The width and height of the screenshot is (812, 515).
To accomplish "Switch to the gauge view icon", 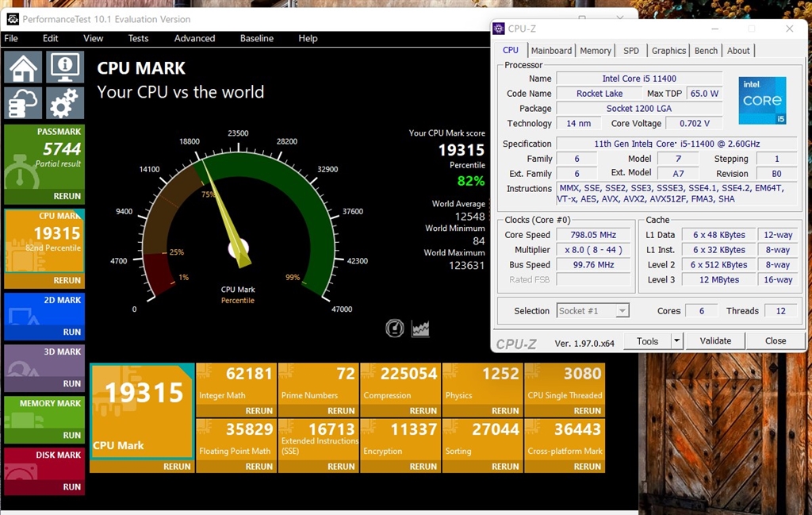I will pyautogui.click(x=395, y=328).
